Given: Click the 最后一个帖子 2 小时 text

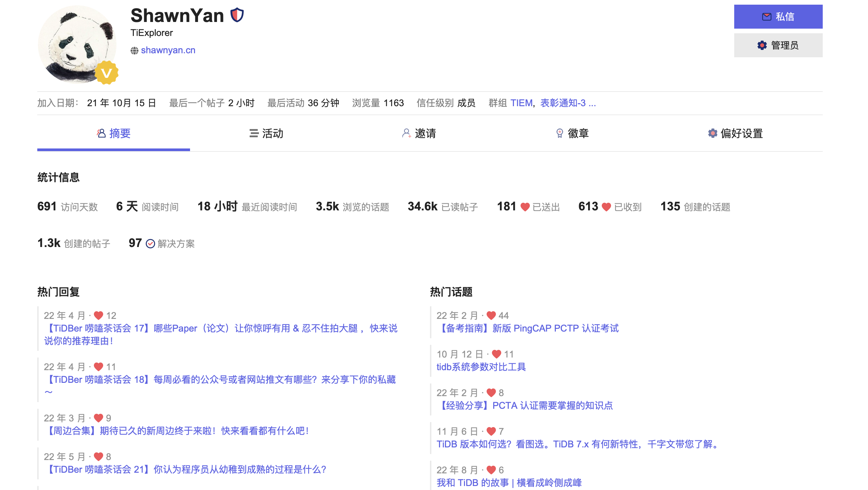Looking at the screenshot, I should (212, 103).
